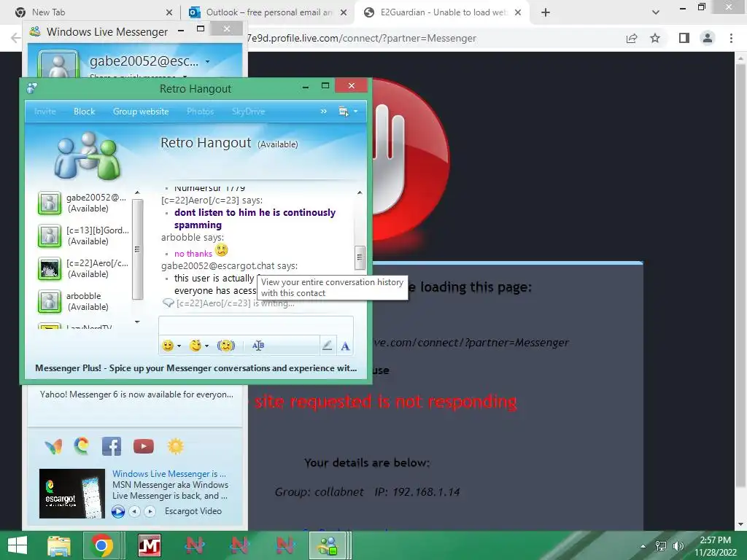
Task: Open a new browser tab with plus
Action: pyautogui.click(x=546, y=12)
